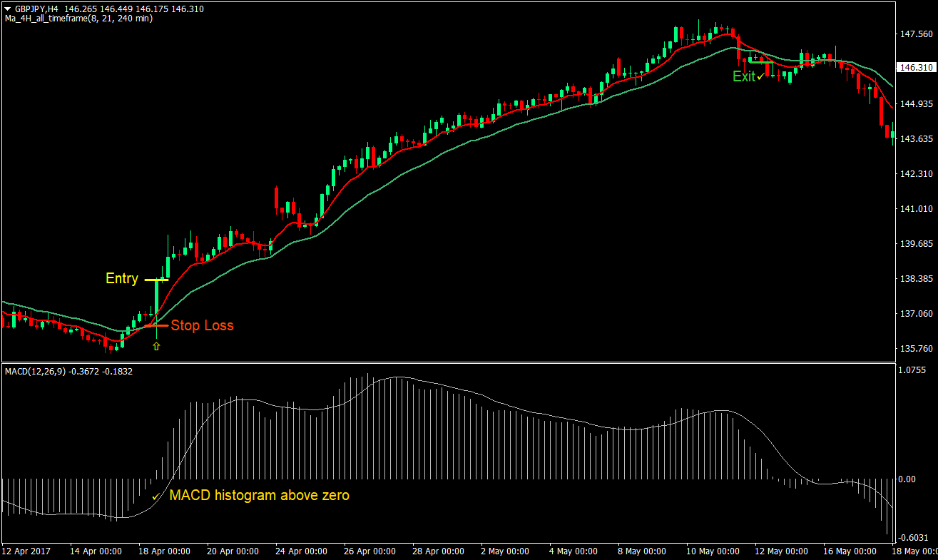Select the current price tag 146.310
This screenshot has height=560, width=938.
pyautogui.click(x=916, y=68)
